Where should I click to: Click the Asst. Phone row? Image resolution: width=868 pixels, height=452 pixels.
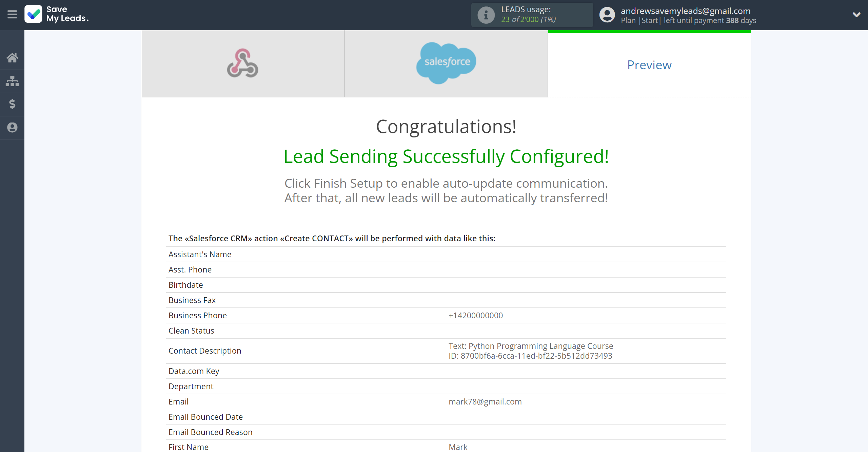[x=446, y=269]
